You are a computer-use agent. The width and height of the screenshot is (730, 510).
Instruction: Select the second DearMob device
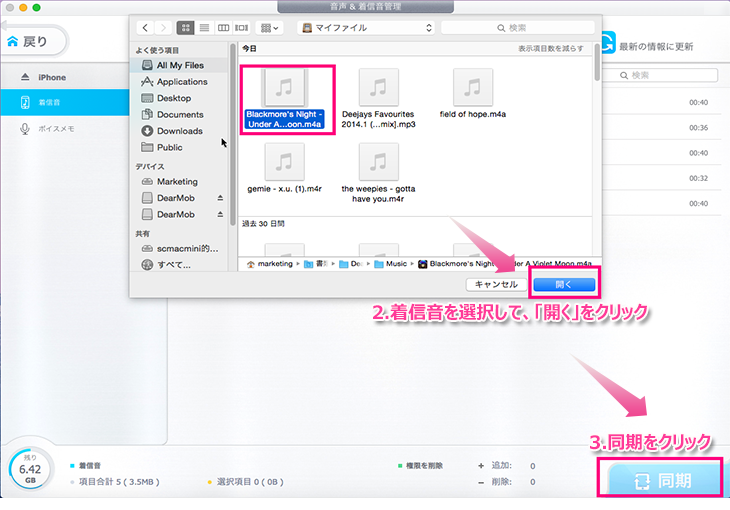pos(176,214)
